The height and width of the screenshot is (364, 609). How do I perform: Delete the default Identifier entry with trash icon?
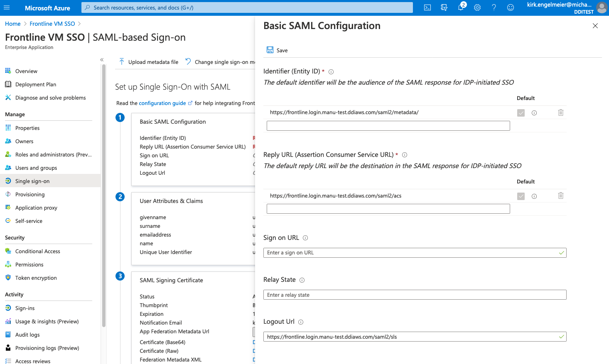[560, 112]
